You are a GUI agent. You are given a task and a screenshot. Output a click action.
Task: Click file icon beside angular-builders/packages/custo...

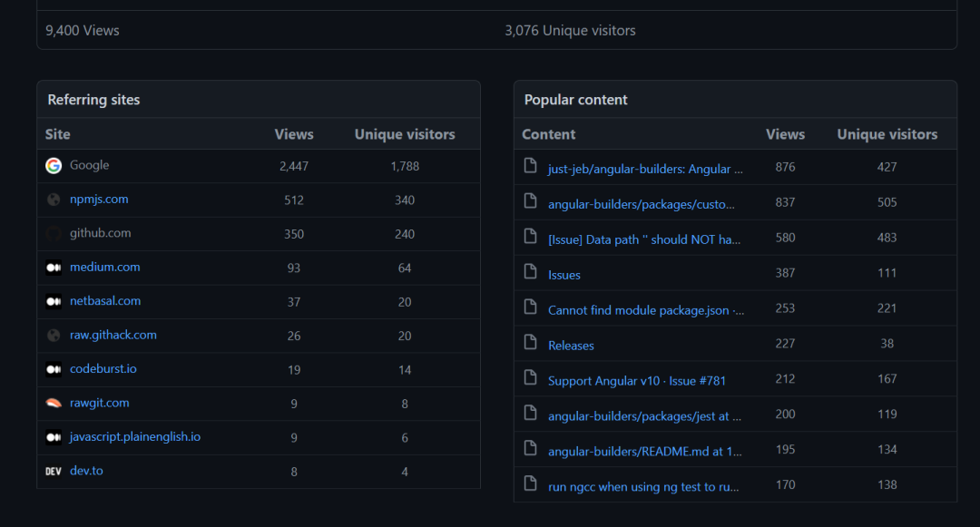pos(531,201)
